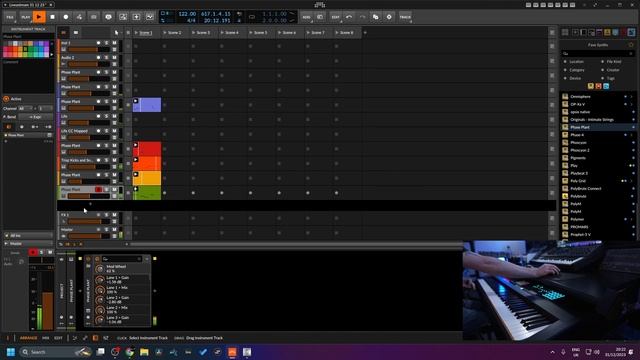Mute the Audio 2 track
This screenshot has width=640, height=360.
pos(114,58)
